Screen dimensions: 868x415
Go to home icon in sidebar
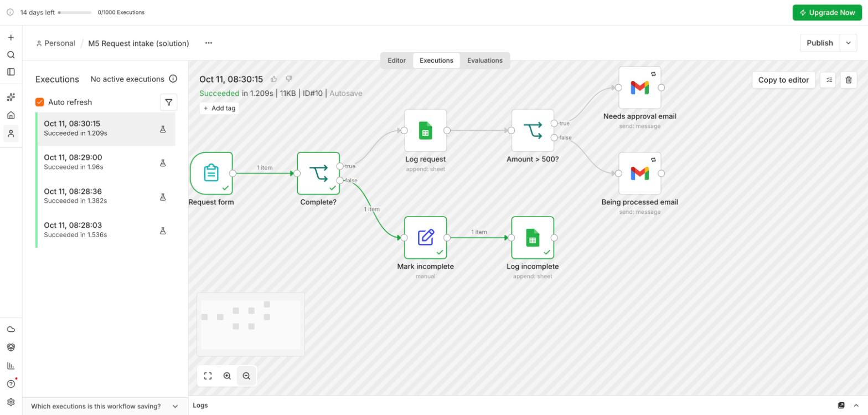[x=11, y=115]
